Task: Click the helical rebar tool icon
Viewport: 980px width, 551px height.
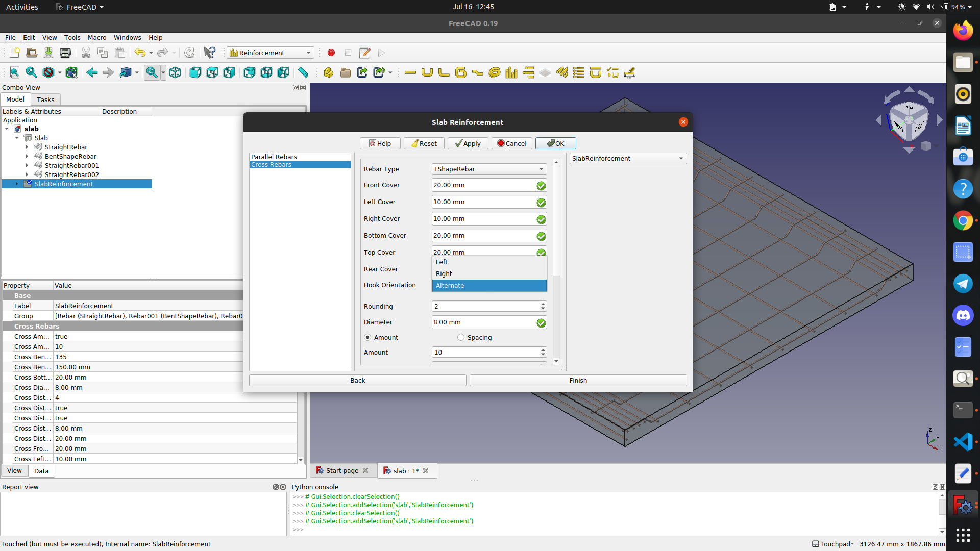Action: [494, 72]
